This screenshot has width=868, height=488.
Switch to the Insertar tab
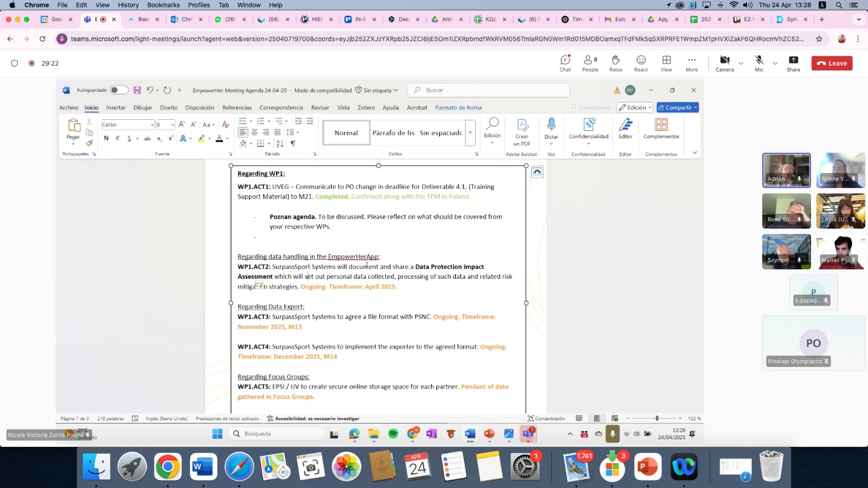[x=116, y=107]
